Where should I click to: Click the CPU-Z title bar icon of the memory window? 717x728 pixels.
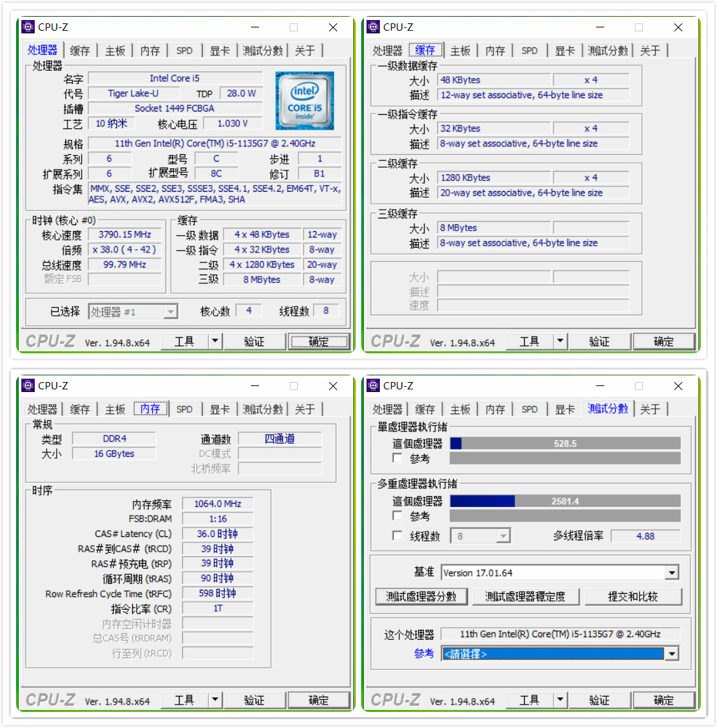[27, 385]
